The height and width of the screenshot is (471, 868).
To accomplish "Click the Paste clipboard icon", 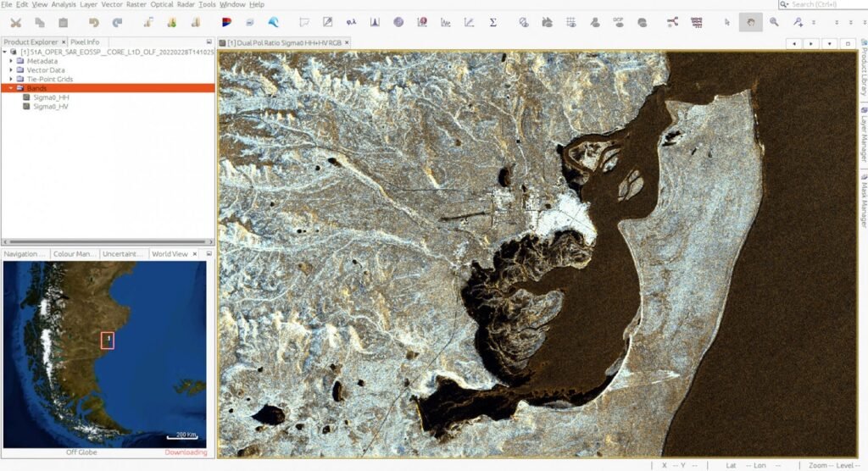I will pyautogui.click(x=64, y=23).
